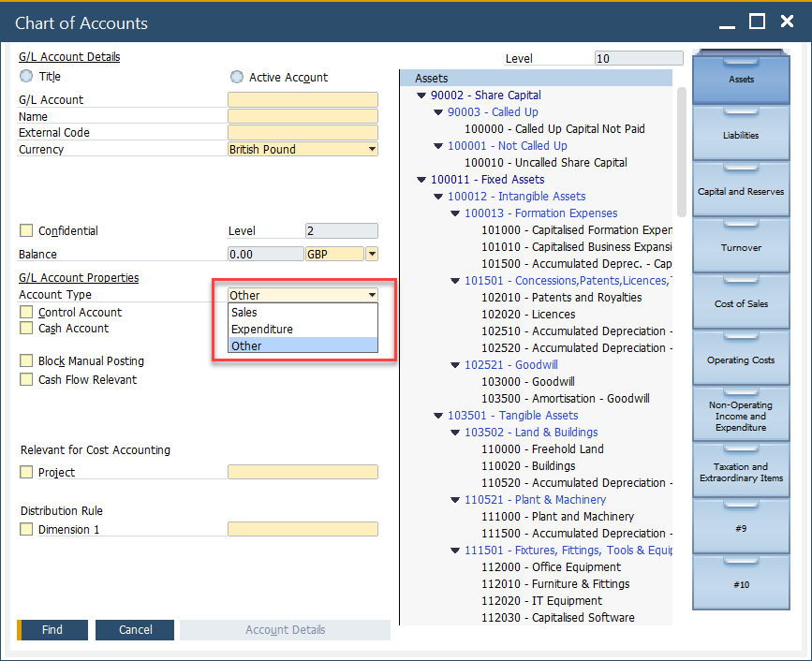Viewport: 812px width, 661px height.
Task: Enable the Confidential checkbox
Action: [x=26, y=231]
